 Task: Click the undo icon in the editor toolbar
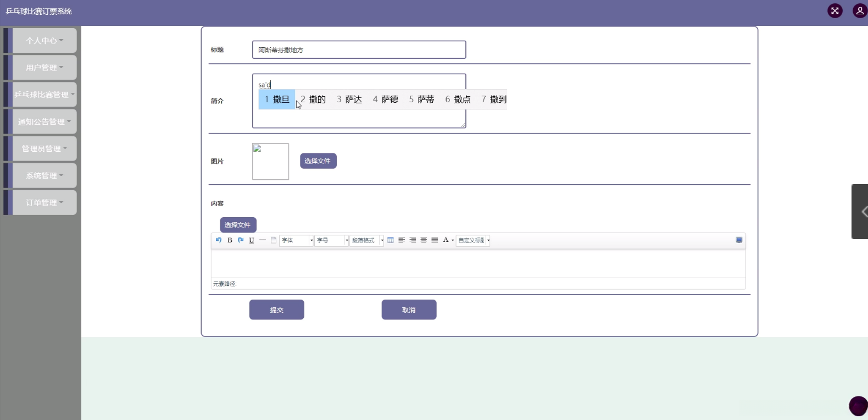pos(219,240)
